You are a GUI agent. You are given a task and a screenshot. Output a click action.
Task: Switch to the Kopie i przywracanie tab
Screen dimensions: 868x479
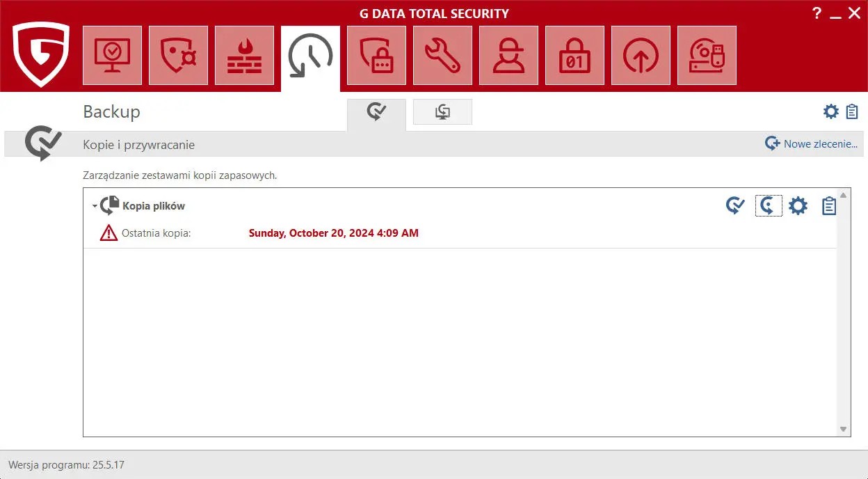pyautogui.click(x=376, y=112)
